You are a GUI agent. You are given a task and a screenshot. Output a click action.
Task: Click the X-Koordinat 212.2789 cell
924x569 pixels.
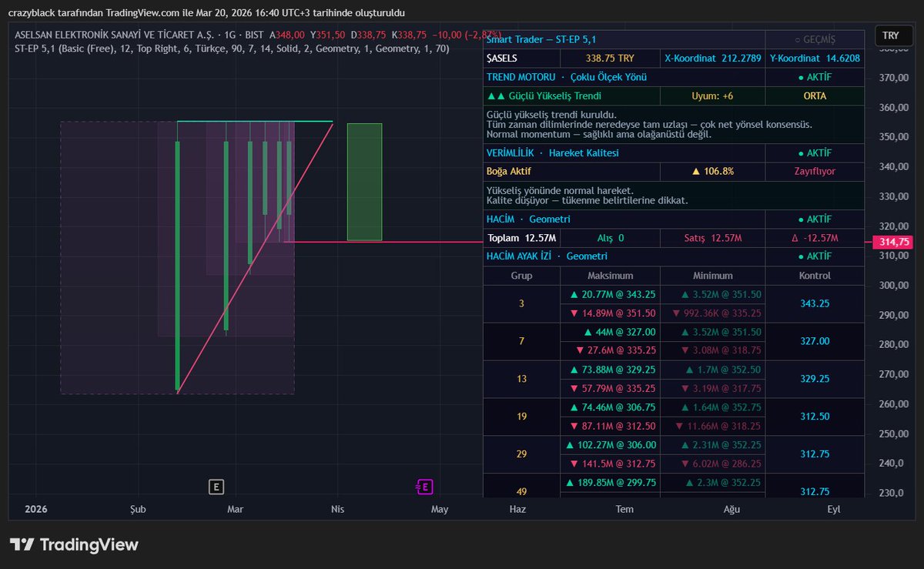tap(711, 58)
